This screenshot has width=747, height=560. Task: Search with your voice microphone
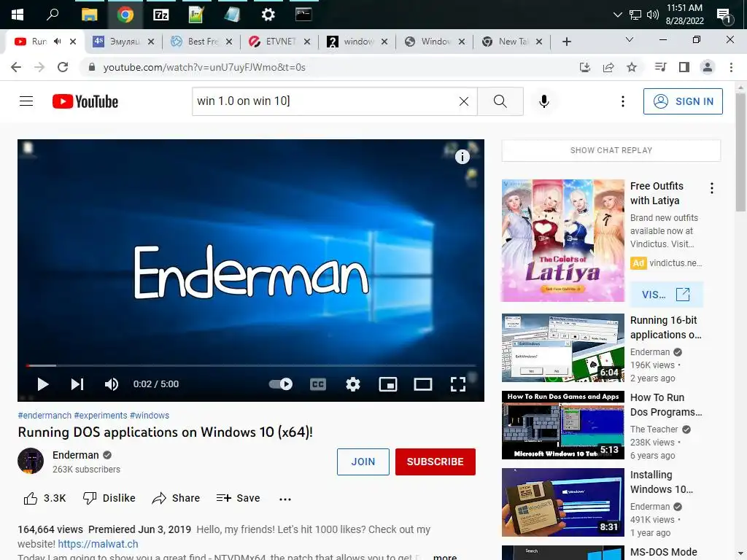coord(544,101)
